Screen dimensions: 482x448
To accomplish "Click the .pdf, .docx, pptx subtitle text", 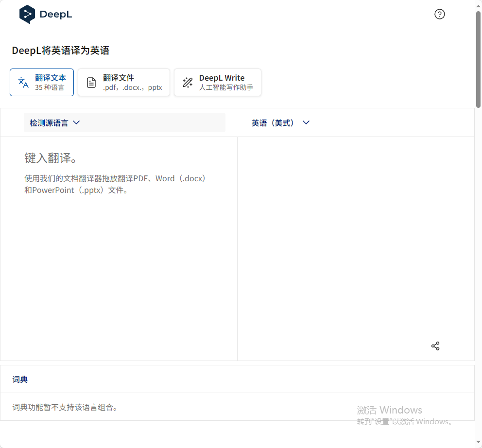I will tap(133, 87).
